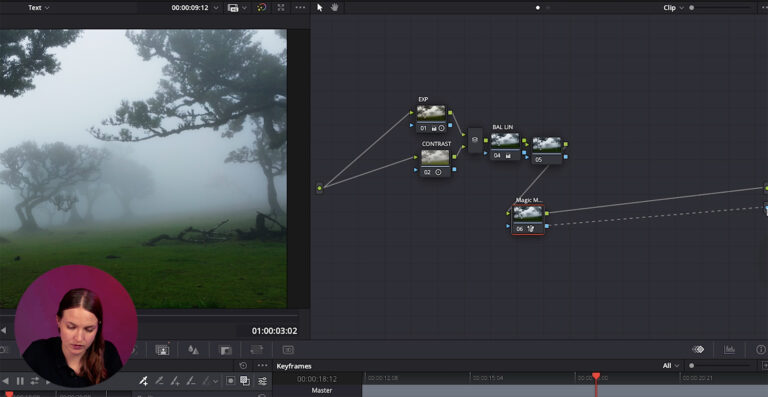Viewport: 768px width, 397px height.
Task: Open the Key palette icon
Action: tap(225, 350)
